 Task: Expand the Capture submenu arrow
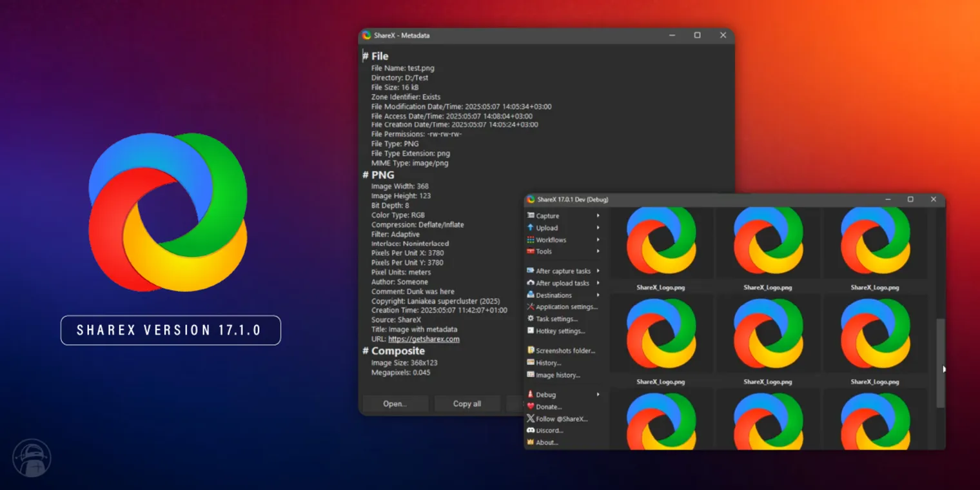(x=597, y=215)
